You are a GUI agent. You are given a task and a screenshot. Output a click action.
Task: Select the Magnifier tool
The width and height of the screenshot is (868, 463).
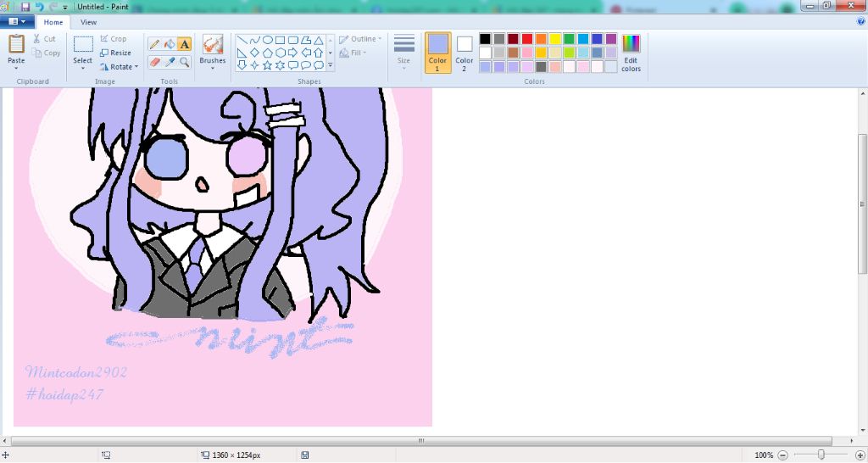tap(184, 61)
